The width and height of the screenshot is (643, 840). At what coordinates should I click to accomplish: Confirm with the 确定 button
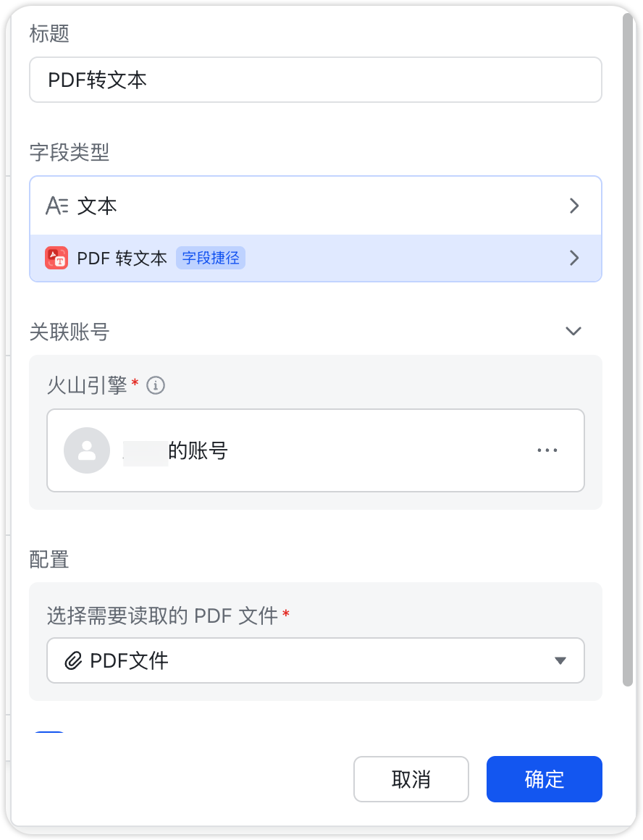(x=544, y=779)
